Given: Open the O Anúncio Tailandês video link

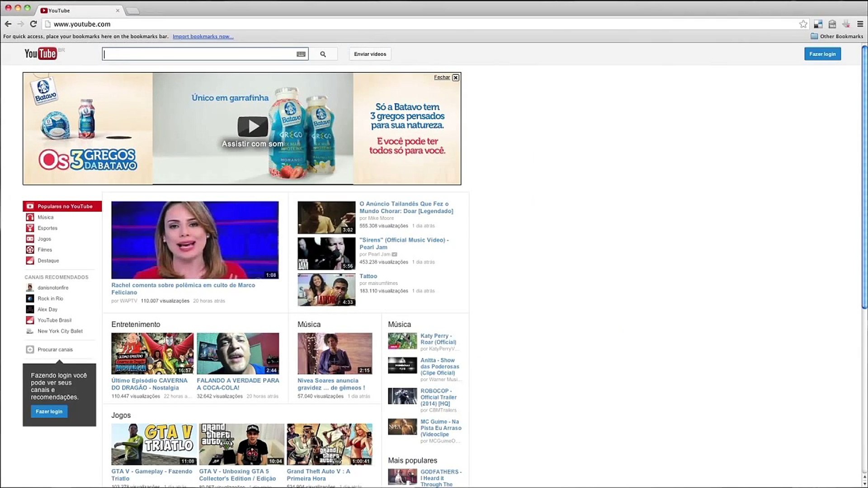Looking at the screenshot, I should pyautogui.click(x=406, y=207).
